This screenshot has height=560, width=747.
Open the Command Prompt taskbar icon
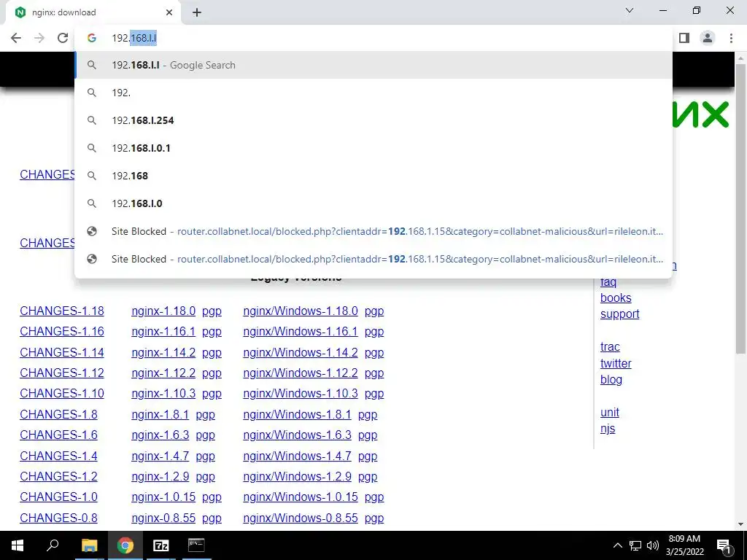click(x=196, y=545)
